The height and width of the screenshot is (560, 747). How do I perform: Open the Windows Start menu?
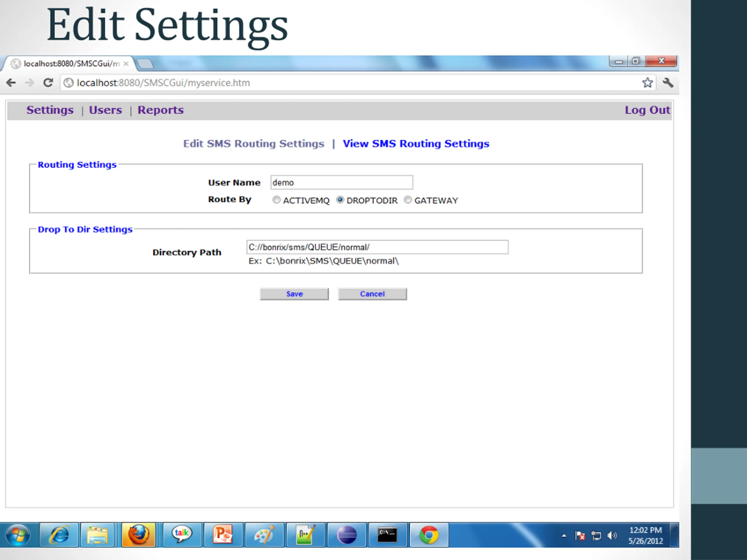pyautogui.click(x=18, y=535)
